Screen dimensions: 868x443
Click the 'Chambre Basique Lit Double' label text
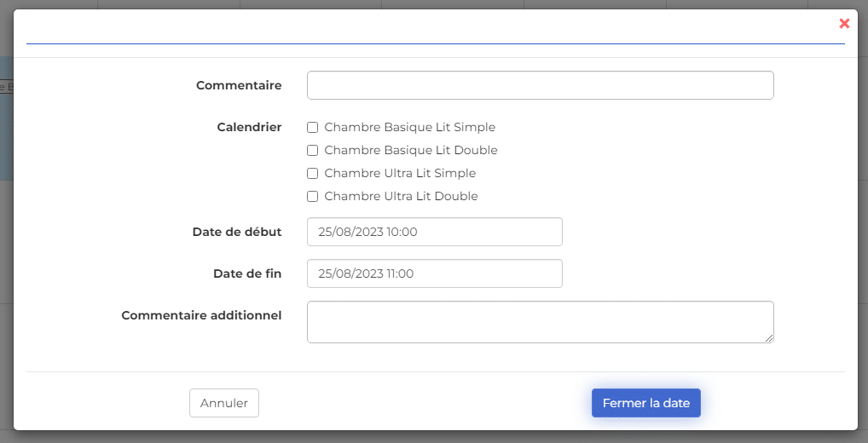point(411,151)
